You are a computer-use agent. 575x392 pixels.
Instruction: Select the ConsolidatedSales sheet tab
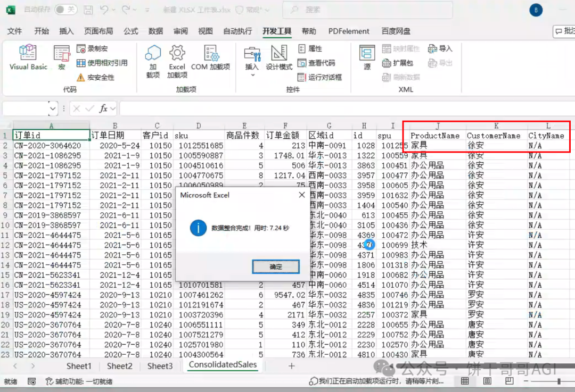[223, 365]
